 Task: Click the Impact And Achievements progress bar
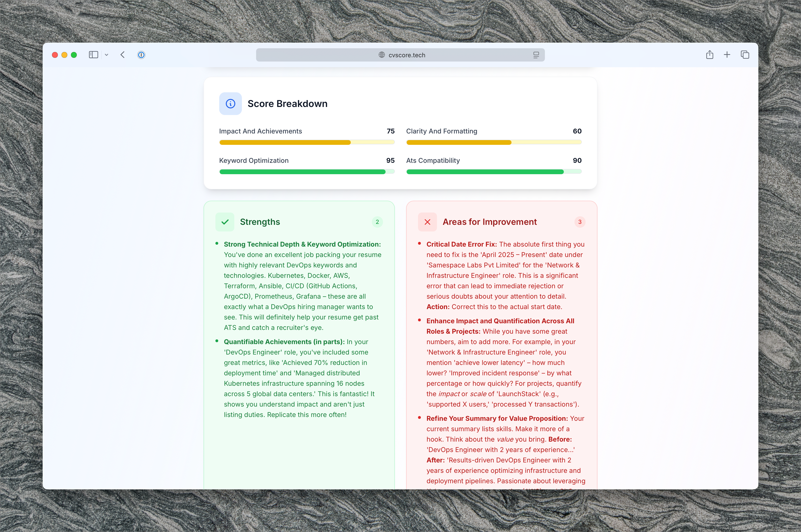point(307,142)
